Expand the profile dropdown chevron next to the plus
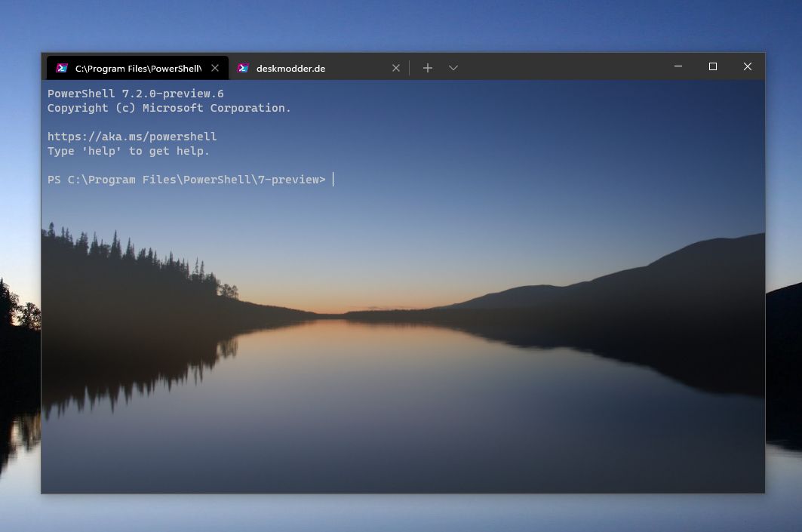 (453, 68)
